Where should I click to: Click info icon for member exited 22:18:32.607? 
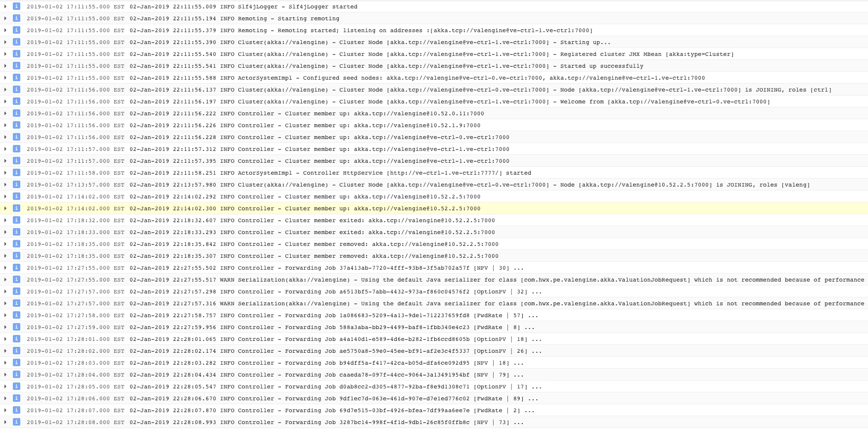click(16, 220)
